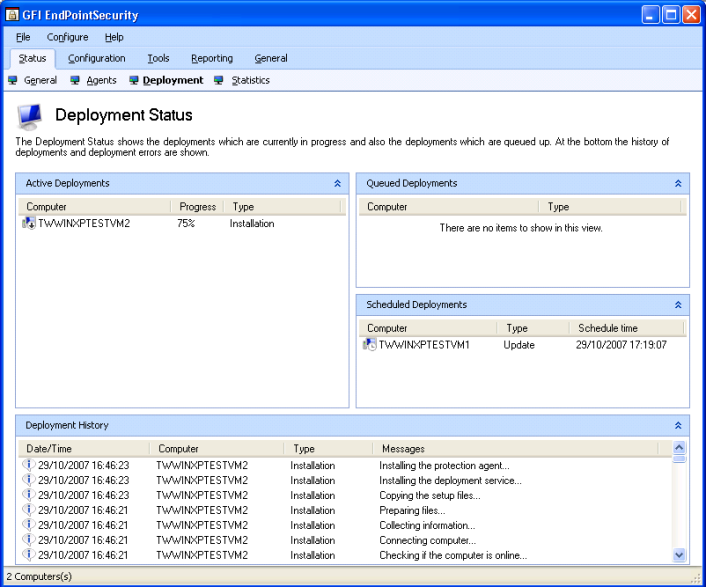Click info icon of 'Checking if the computer is online' row

click(28, 555)
